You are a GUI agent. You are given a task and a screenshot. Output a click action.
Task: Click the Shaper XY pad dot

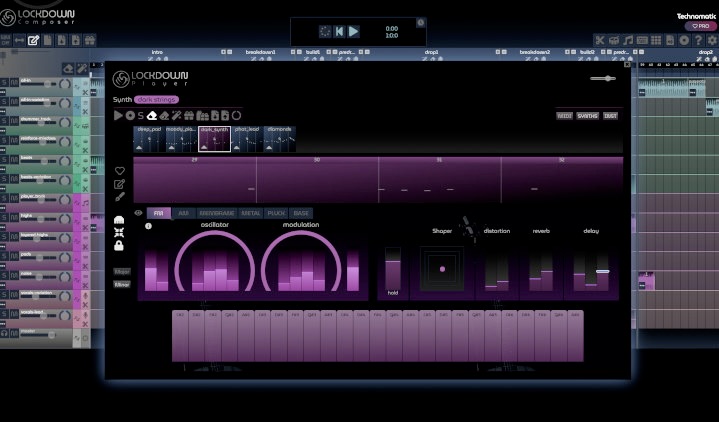(x=442, y=269)
